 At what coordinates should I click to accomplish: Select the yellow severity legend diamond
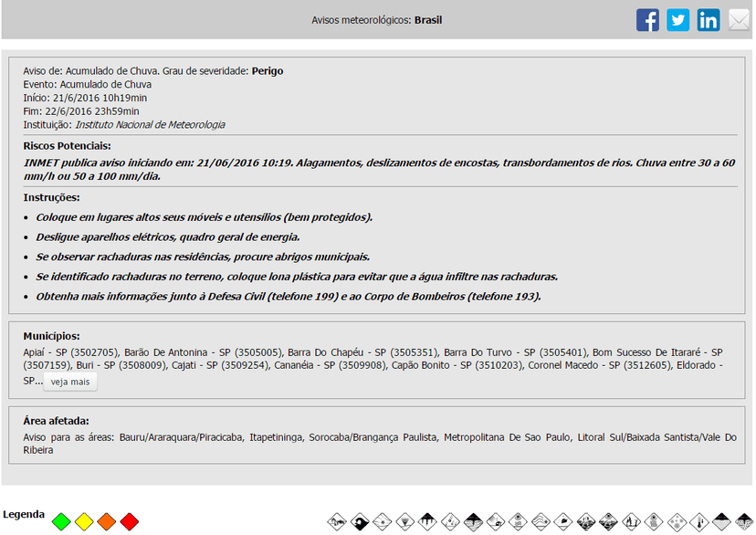point(84,521)
